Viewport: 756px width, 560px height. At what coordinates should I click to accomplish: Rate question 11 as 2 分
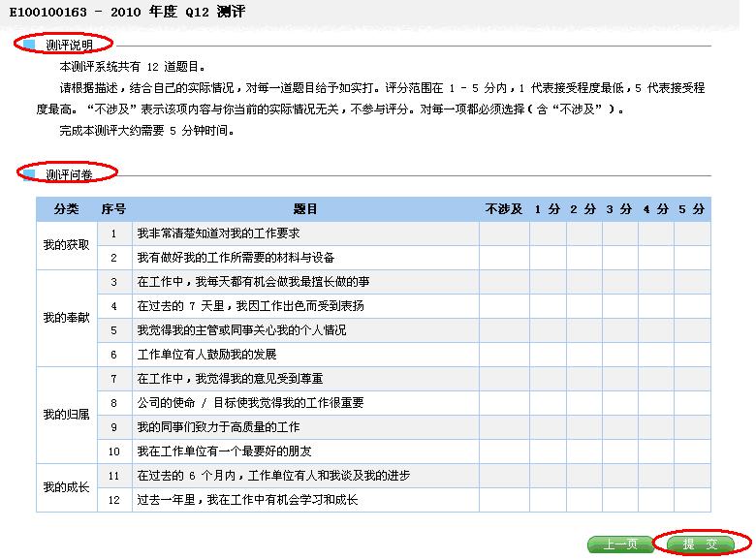point(583,476)
